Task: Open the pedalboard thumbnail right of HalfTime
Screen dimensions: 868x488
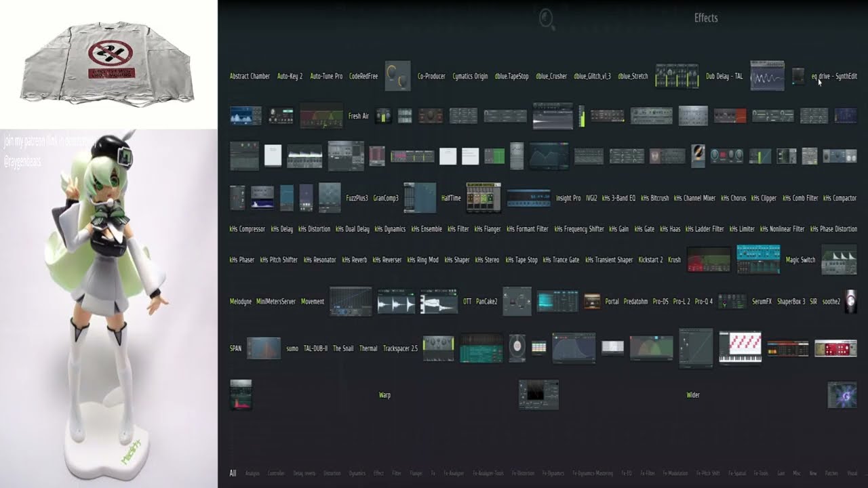Action: coord(484,198)
